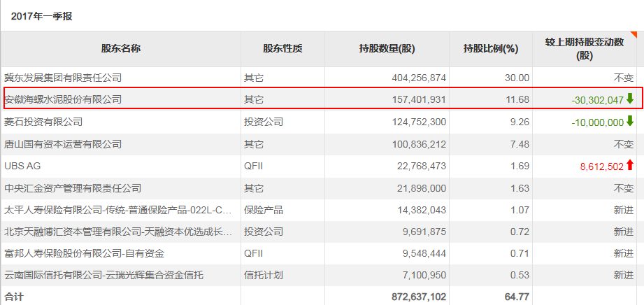Click 其它 in the 安徽海螺水泥 row
This screenshot has height=305, width=644.
tap(254, 99)
